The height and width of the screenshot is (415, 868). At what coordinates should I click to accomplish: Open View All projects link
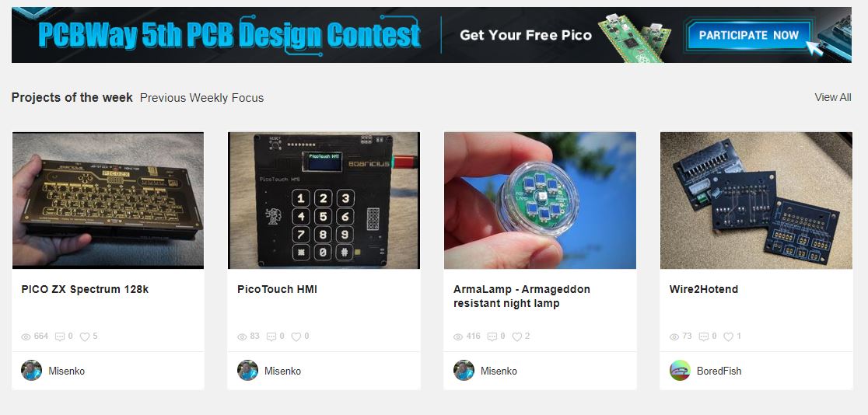[x=832, y=97]
